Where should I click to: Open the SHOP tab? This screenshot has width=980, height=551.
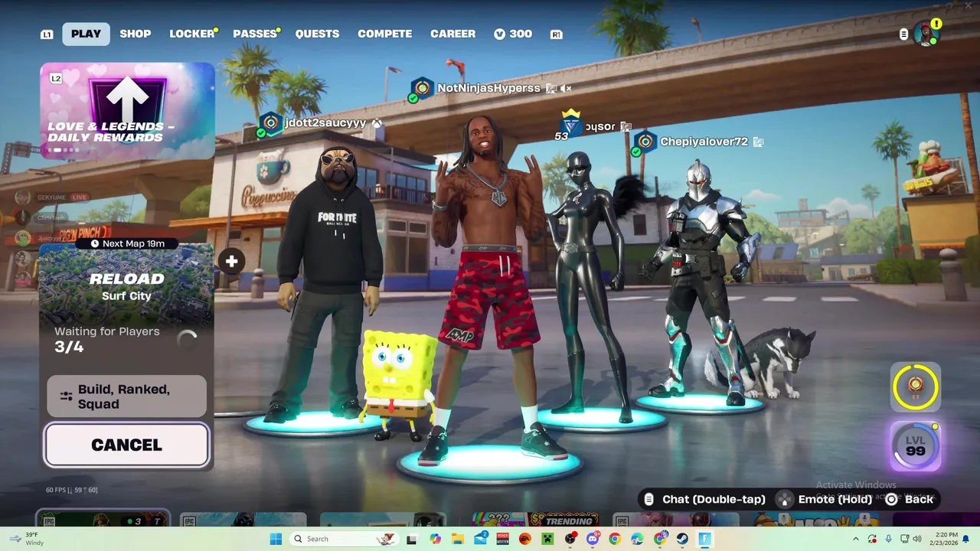135,34
